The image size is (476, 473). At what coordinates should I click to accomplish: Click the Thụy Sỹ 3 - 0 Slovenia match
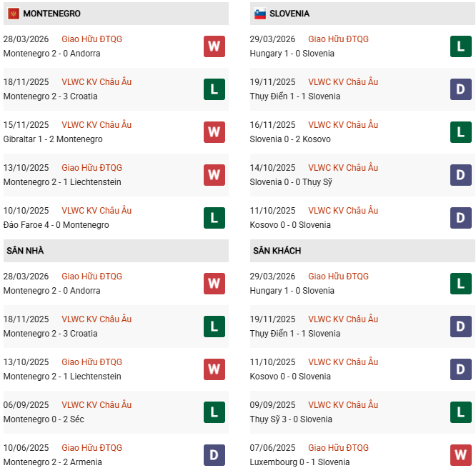[291, 419]
